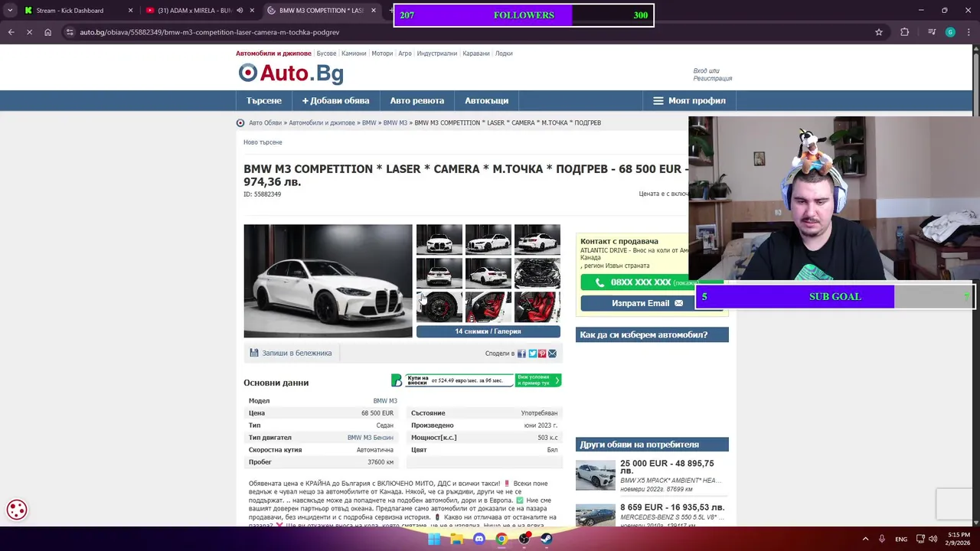
Task: Open Добави обява in navigation bar
Action: point(335,100)
